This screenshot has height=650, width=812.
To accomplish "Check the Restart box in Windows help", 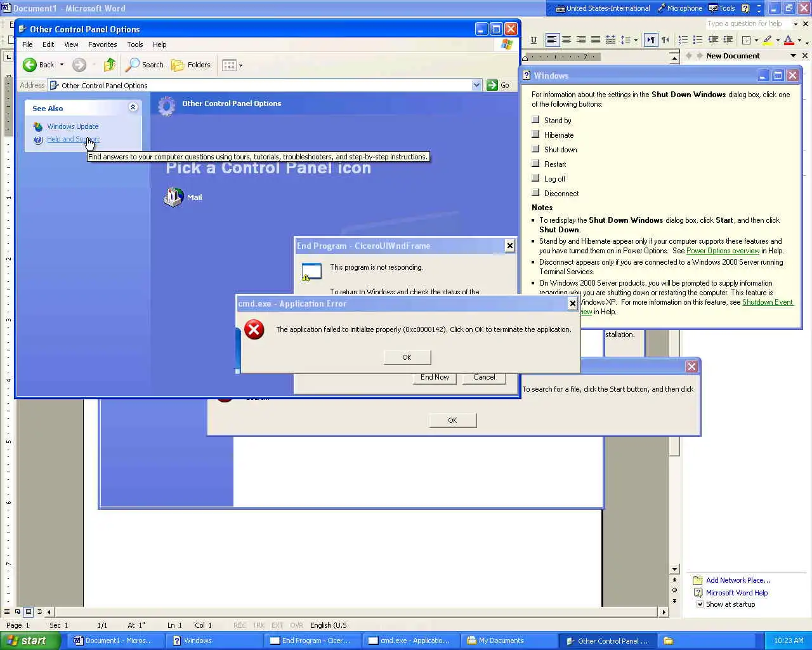I will click(x=535, y=163).
